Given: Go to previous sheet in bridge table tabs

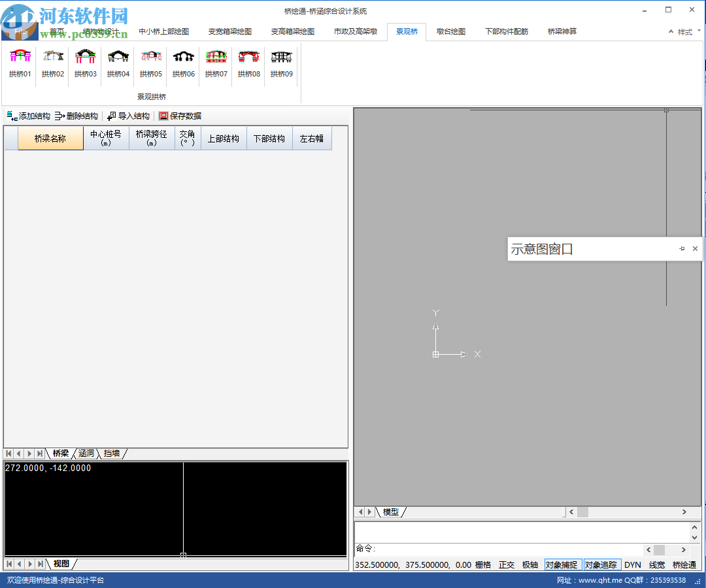Looking at the screenshot, I should coord(19,453).
